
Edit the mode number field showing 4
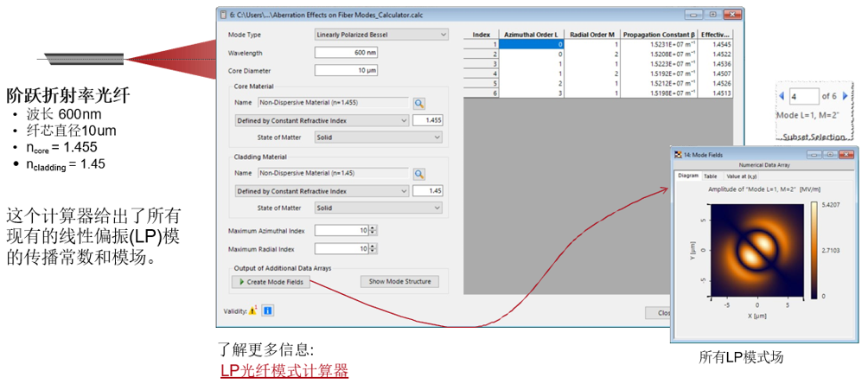(x=804, y=96)
